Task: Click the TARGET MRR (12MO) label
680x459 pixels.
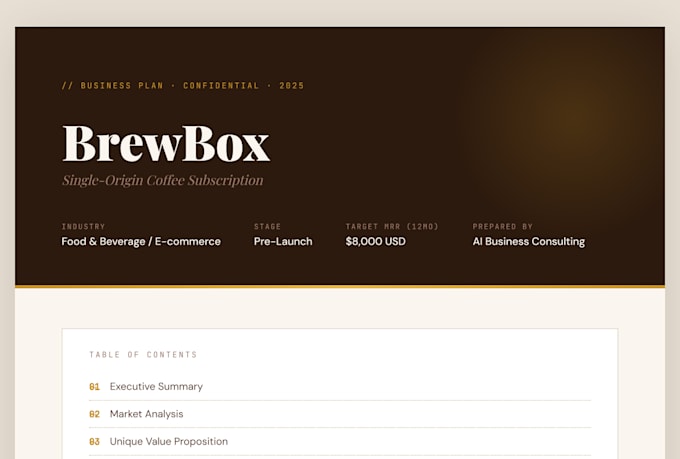Action: coord(392,226)
